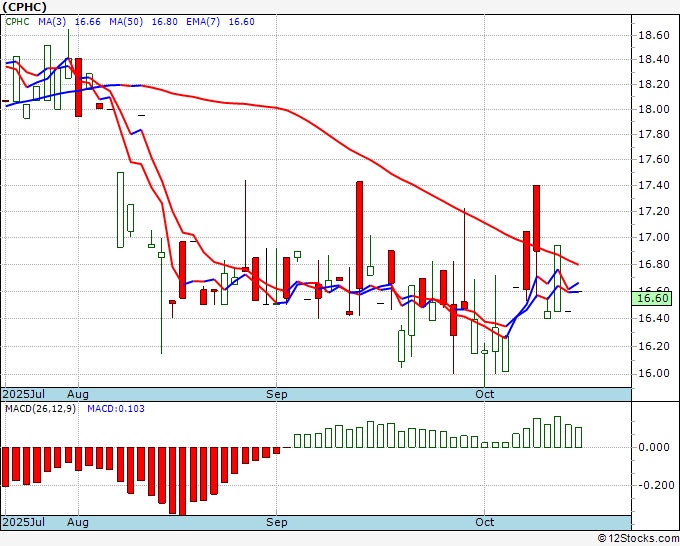Screen dimensions: 680x546
Task: Click the 12Stocks.com copyright link
Action: click(638, 539)
